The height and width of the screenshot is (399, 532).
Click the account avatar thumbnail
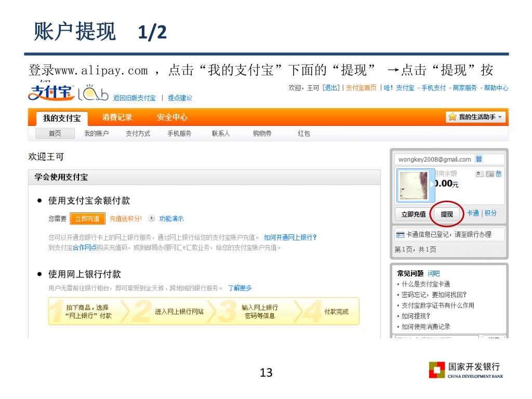click(x=414, y=185)
